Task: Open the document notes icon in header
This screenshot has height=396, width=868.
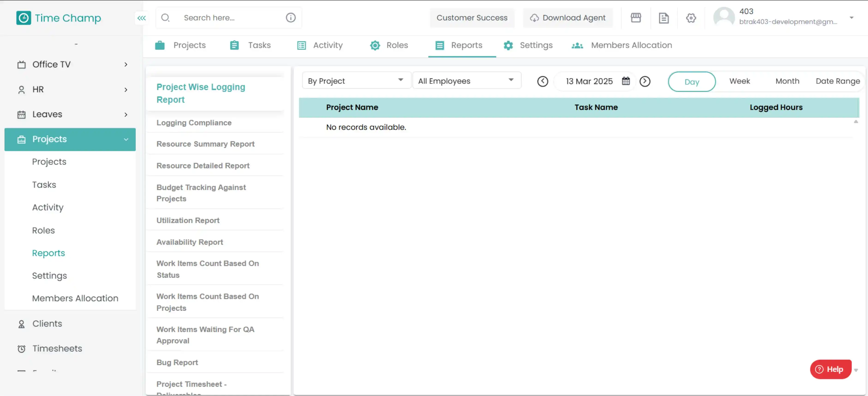Action: point(663,18)
